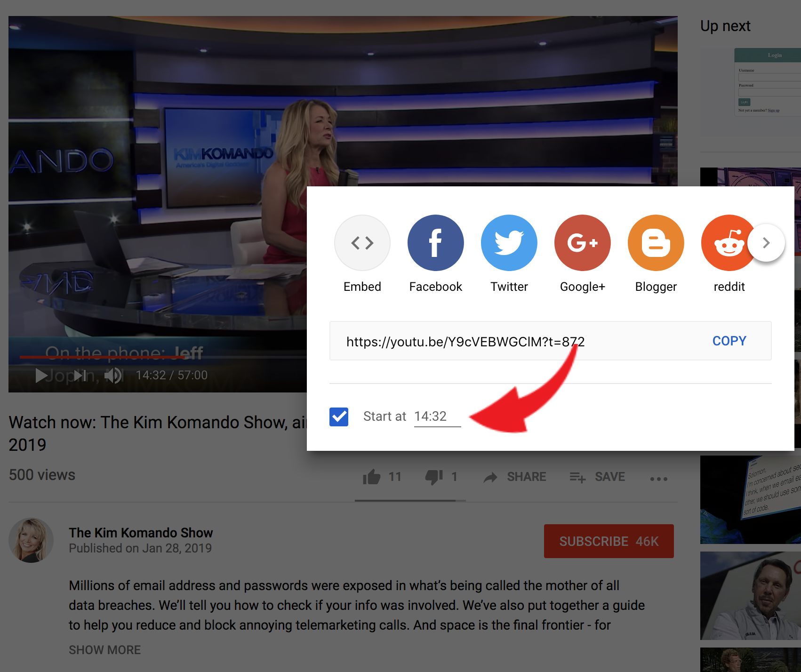Copy the youtu.be share link
The image size is (801, 672).
tap(729, 341)
